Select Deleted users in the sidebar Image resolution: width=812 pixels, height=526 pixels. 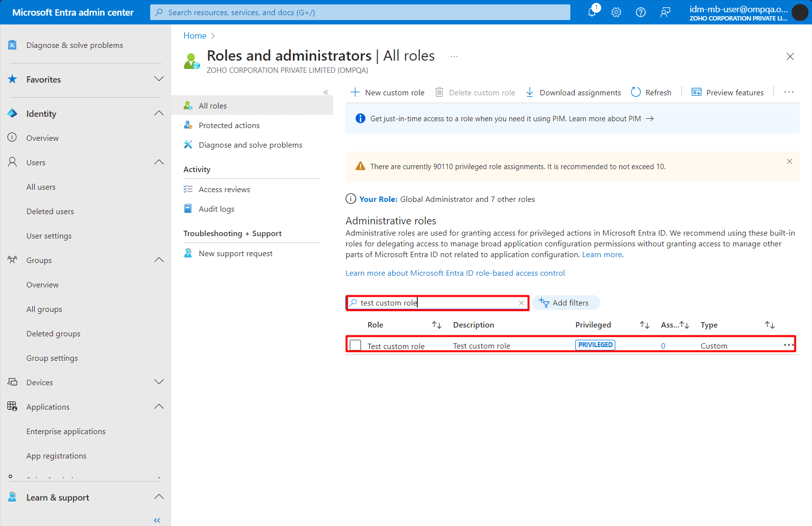click(50, 211)
